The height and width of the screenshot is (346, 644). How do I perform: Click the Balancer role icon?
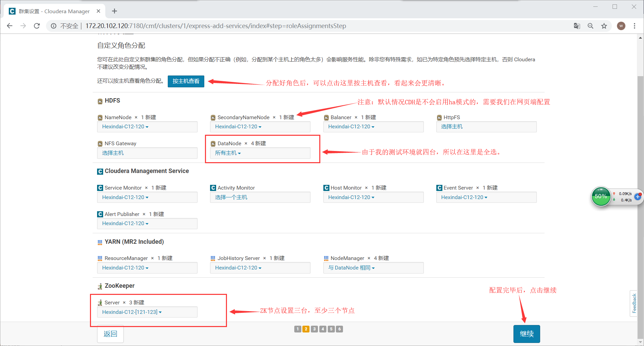[x=326, y=117]
